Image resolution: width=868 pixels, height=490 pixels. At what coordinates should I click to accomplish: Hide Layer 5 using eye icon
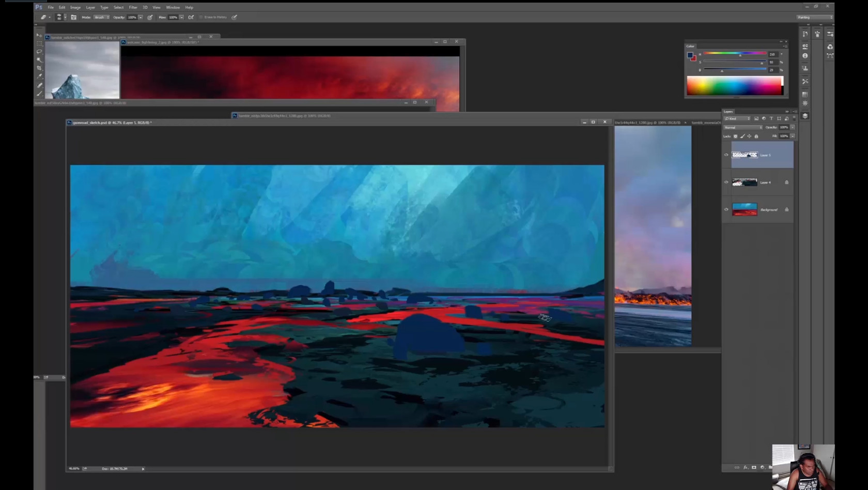(x=726, y=155)
